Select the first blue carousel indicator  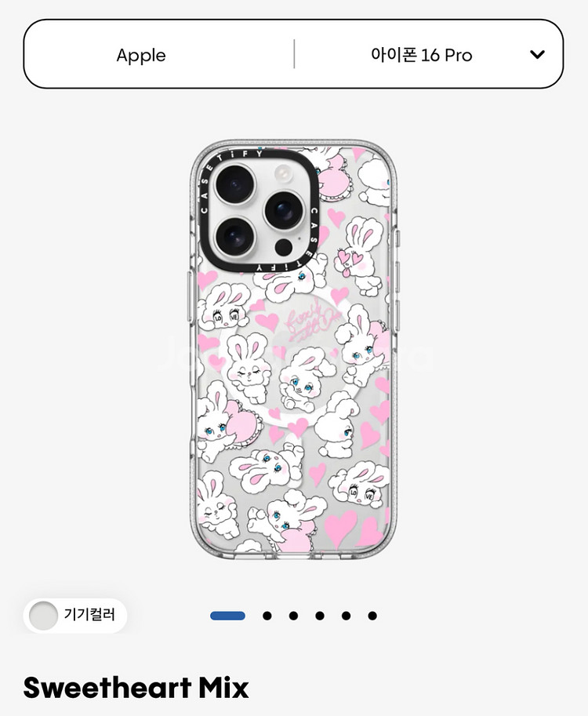(x=227, y=616)
